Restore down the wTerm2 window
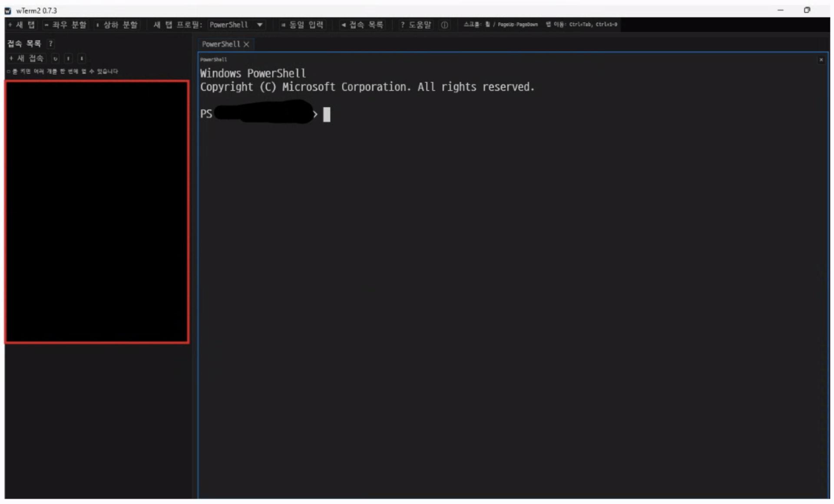 click(807, 10)
